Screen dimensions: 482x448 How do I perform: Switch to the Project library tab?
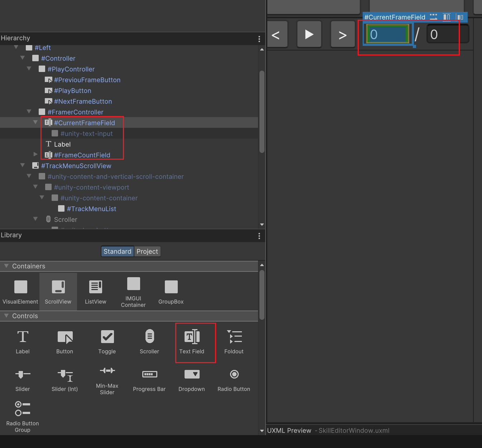pos(147,251)
